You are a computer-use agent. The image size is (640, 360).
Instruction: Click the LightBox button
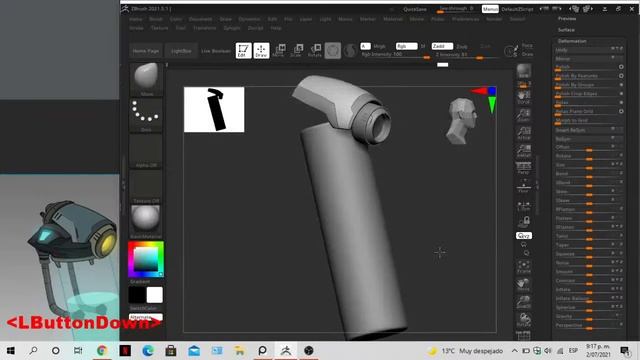[x=181, y=51]
